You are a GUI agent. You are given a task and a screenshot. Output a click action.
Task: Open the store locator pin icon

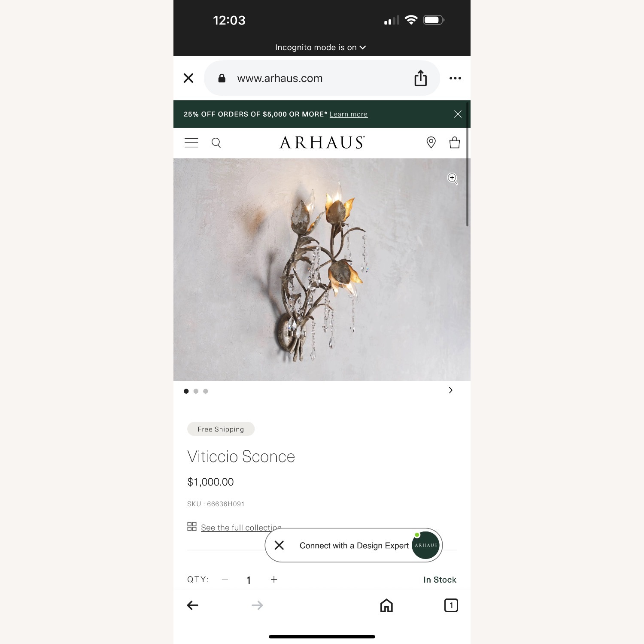[431, 143]
